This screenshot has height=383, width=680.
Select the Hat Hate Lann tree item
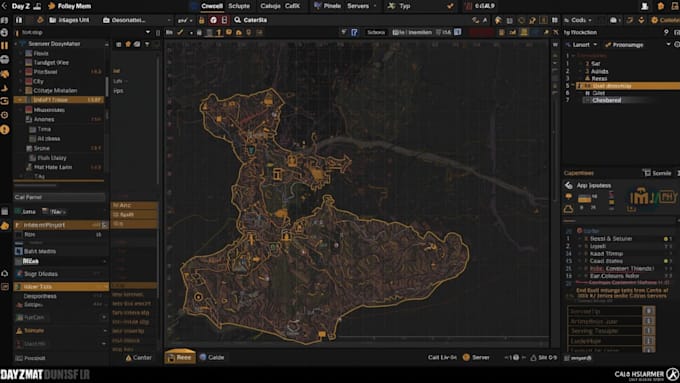click(x=53, y=167)
